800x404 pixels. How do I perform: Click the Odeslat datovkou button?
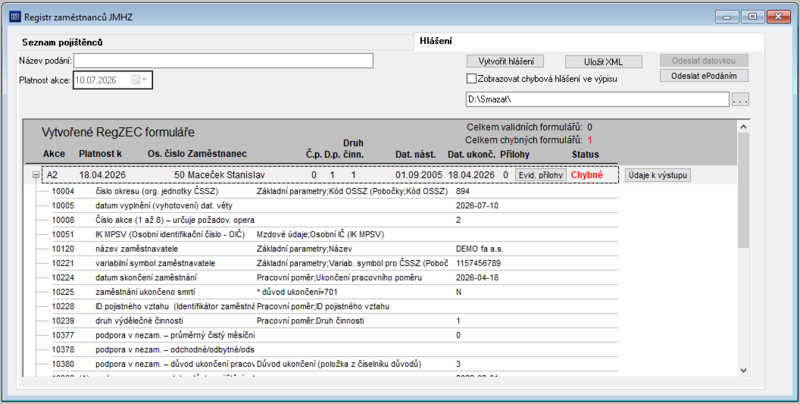704,61
